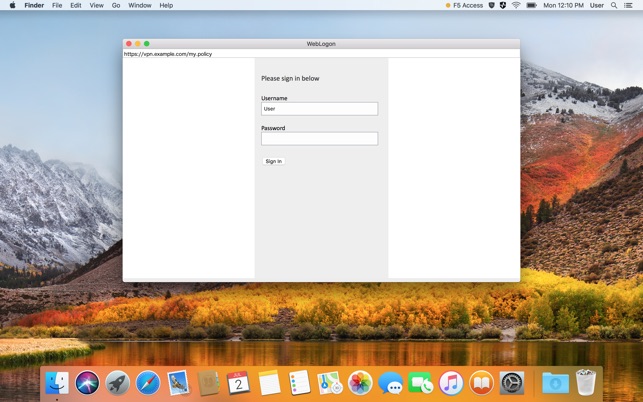
Task: Open the View menu
Action: pyautogui.click(x=96, y=5)
